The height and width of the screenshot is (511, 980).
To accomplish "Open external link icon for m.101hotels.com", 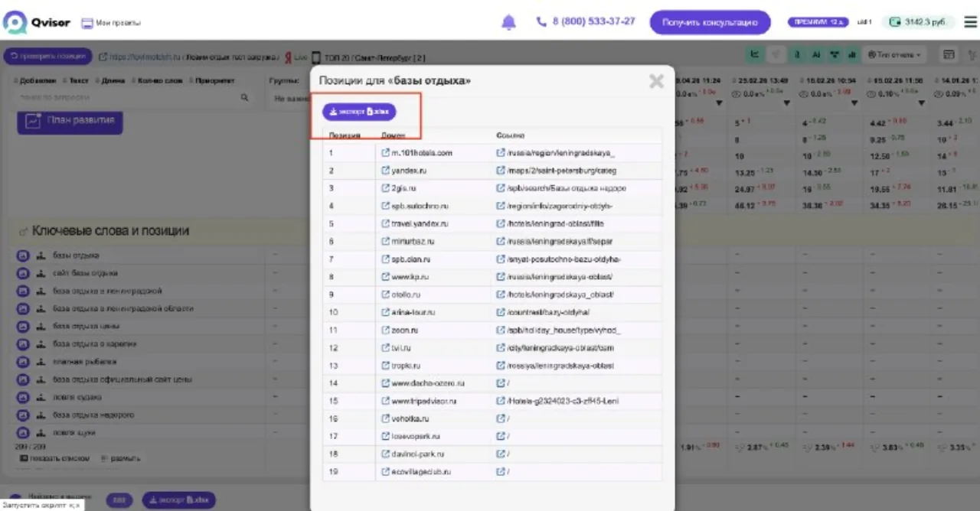I will click(386, 153).
